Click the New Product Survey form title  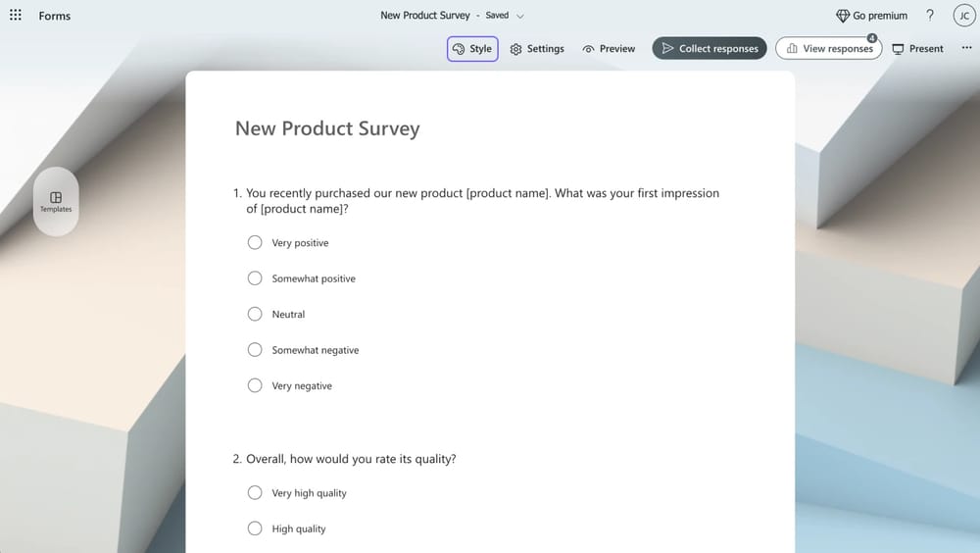(327, 128)
